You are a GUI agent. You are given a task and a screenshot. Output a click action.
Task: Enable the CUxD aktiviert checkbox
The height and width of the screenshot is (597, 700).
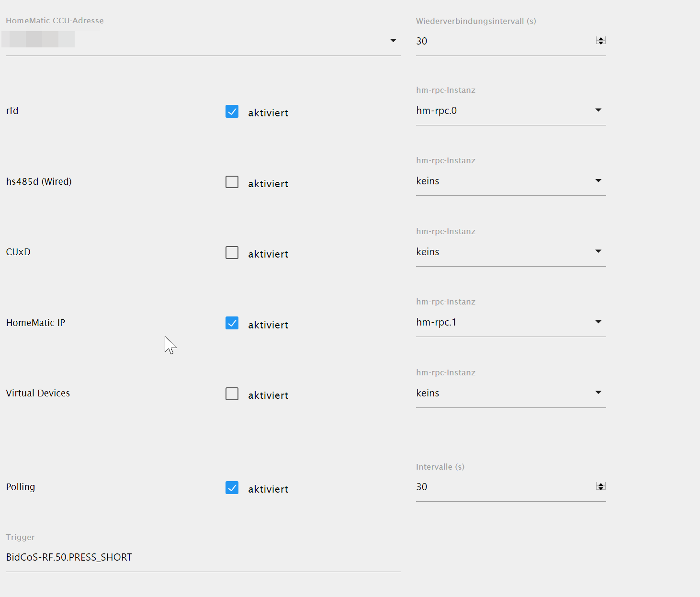[x=232, y=253]
